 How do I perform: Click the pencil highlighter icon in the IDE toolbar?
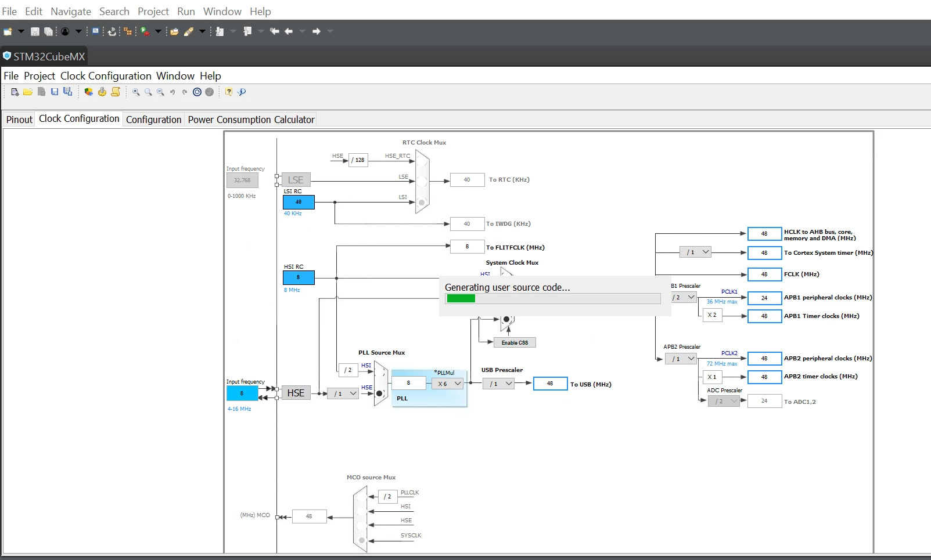[x=189, y=31]
